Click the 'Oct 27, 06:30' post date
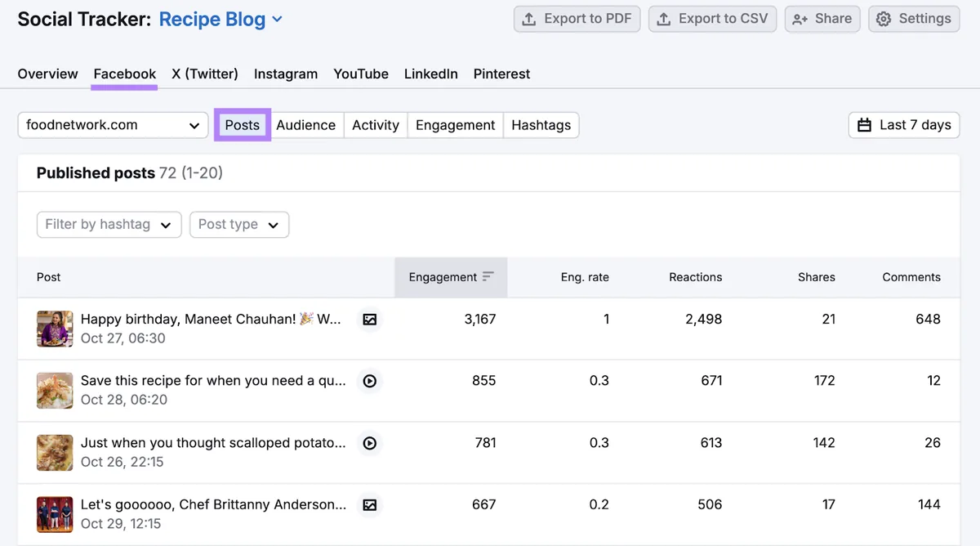Screen dimensions: 980x546 click(123, 338)
